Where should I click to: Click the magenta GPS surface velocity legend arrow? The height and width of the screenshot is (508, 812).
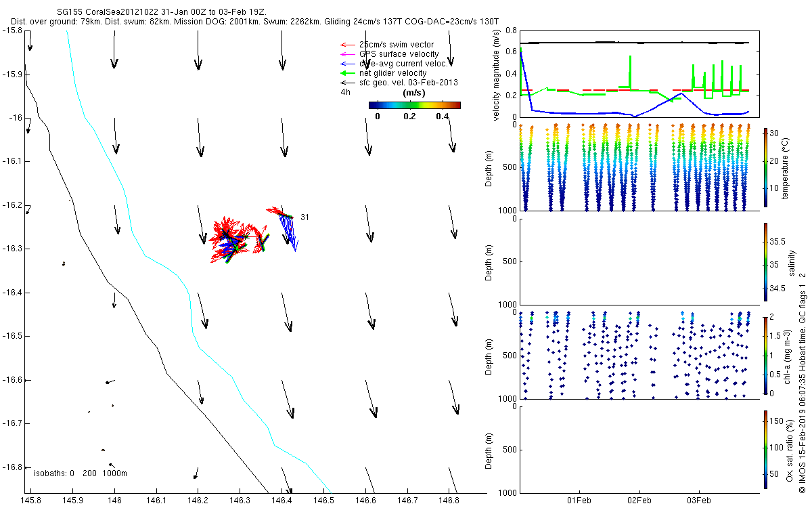pyautogui.click(x=348, y=54)
